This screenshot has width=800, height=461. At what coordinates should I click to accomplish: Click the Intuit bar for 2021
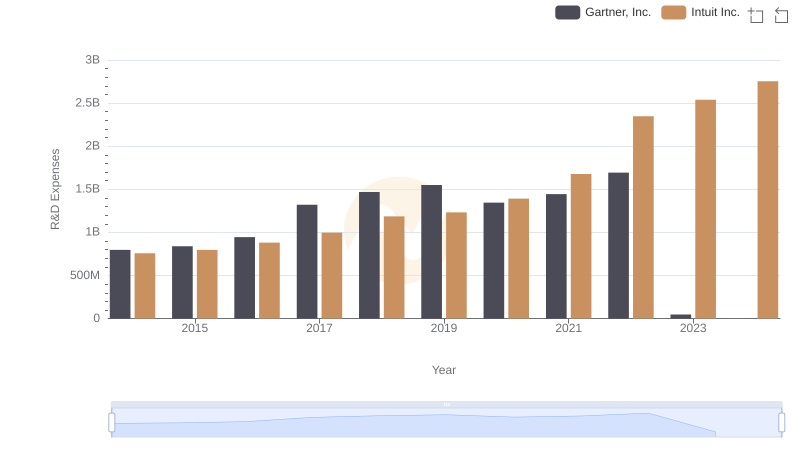(x=581, y=246)
